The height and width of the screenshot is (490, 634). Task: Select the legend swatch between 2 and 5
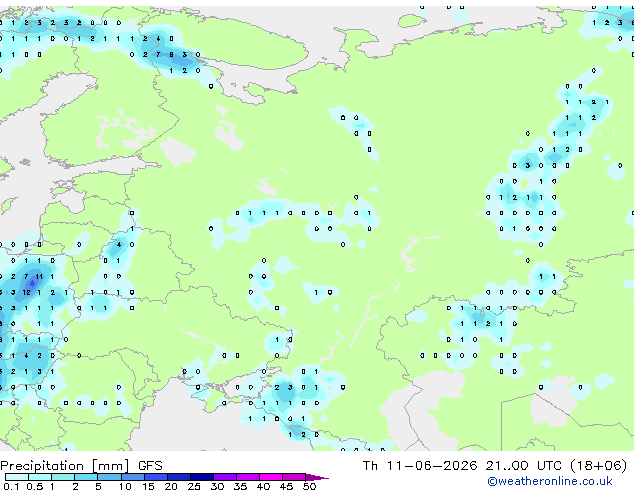[x=86, y=477]
